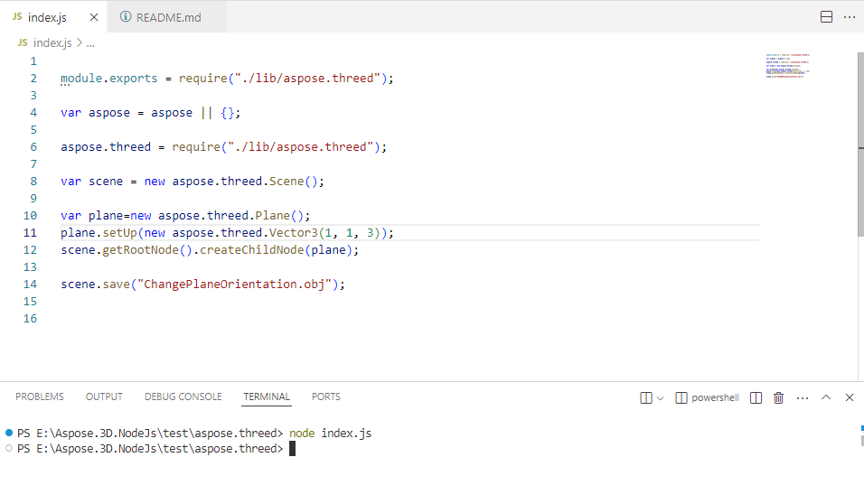The height and width of the screenshot is (504, 864).
Task: Expand the breadcrumb ellipsis after index.js
Action: tap(90, 42)
